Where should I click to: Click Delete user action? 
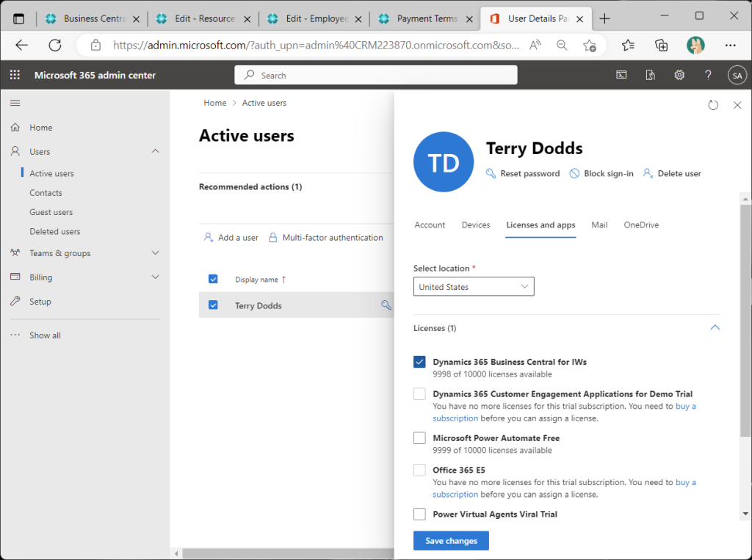click(x=672, y=173)
